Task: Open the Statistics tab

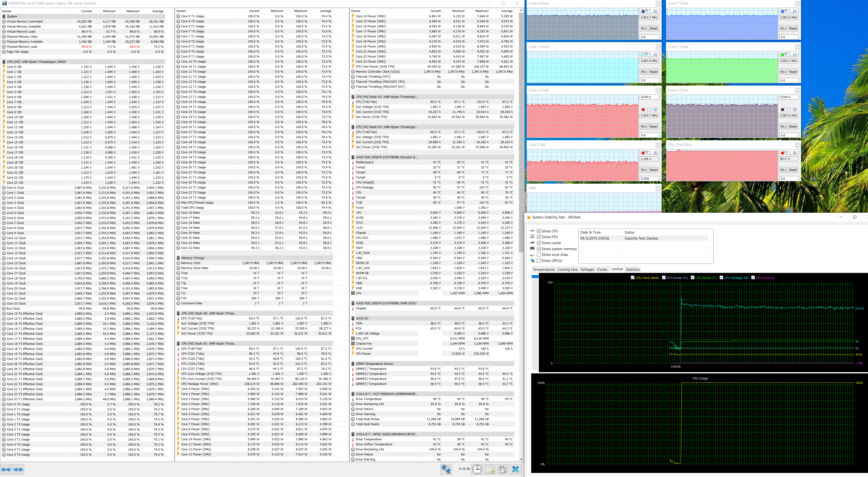Action: tap(632, 270)
